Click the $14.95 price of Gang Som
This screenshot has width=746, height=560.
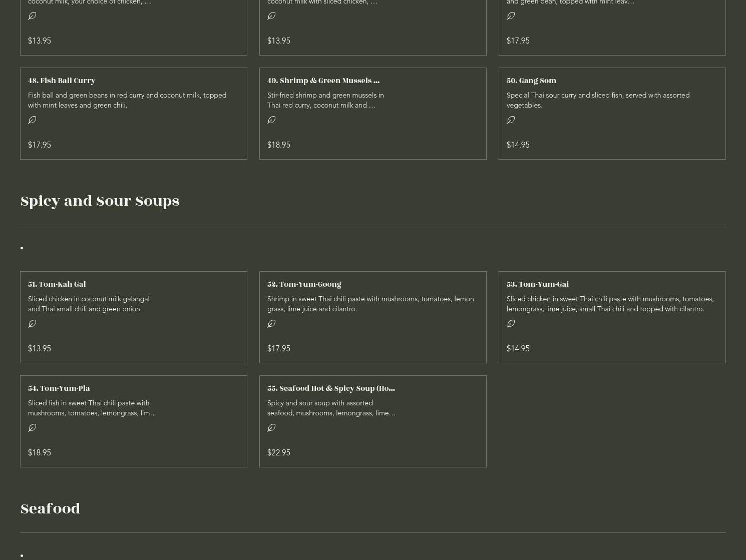click(x=518, y=145)
